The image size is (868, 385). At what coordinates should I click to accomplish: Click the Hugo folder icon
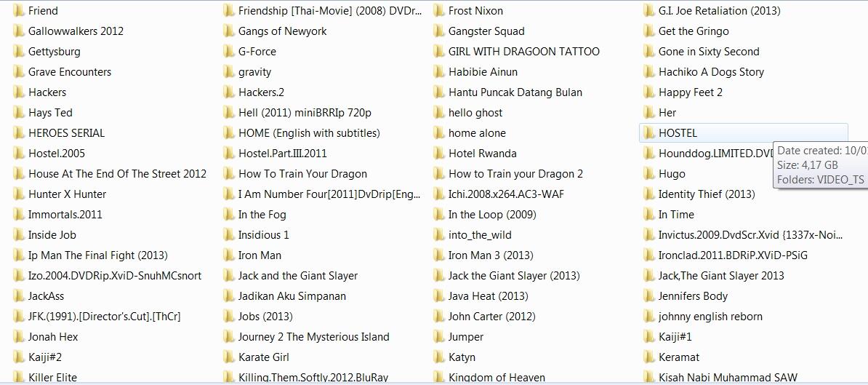[648, 174]
